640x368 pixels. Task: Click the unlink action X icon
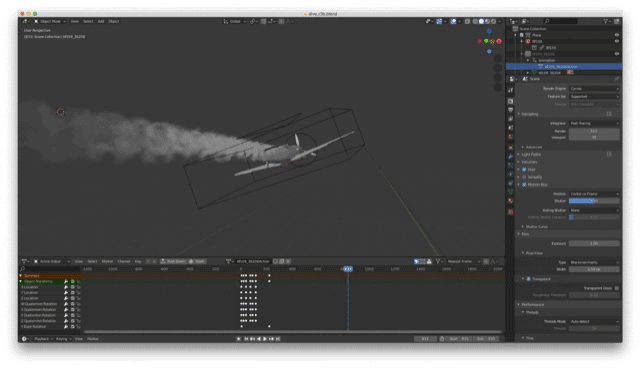[288, 261]
